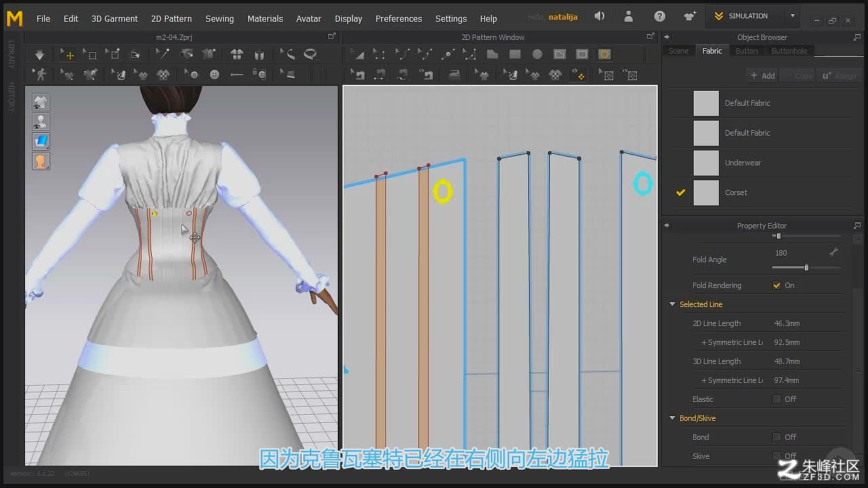This screenshot has width=868, height=488.
Task: Collapse the Selected Line section
Action: 673,304
